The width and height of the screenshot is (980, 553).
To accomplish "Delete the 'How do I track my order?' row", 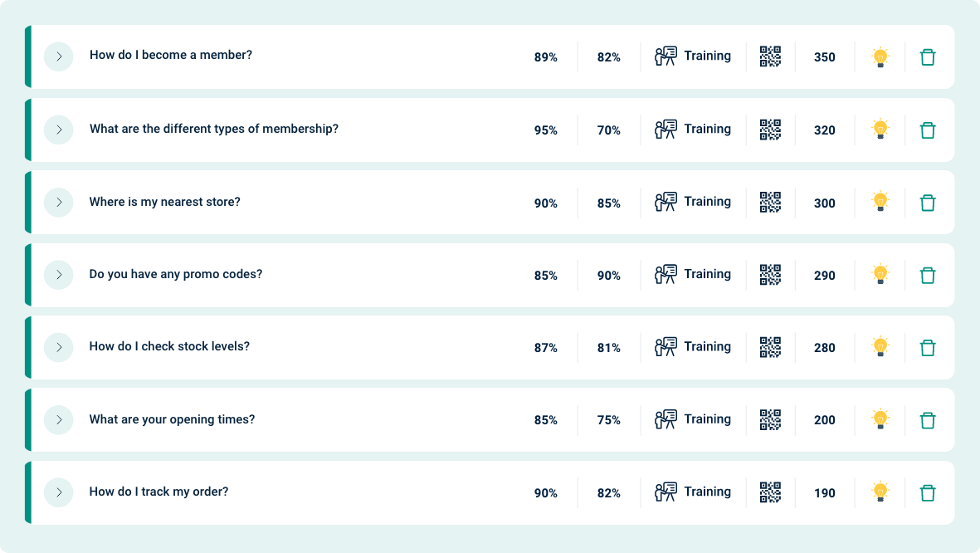I will 928,493.
